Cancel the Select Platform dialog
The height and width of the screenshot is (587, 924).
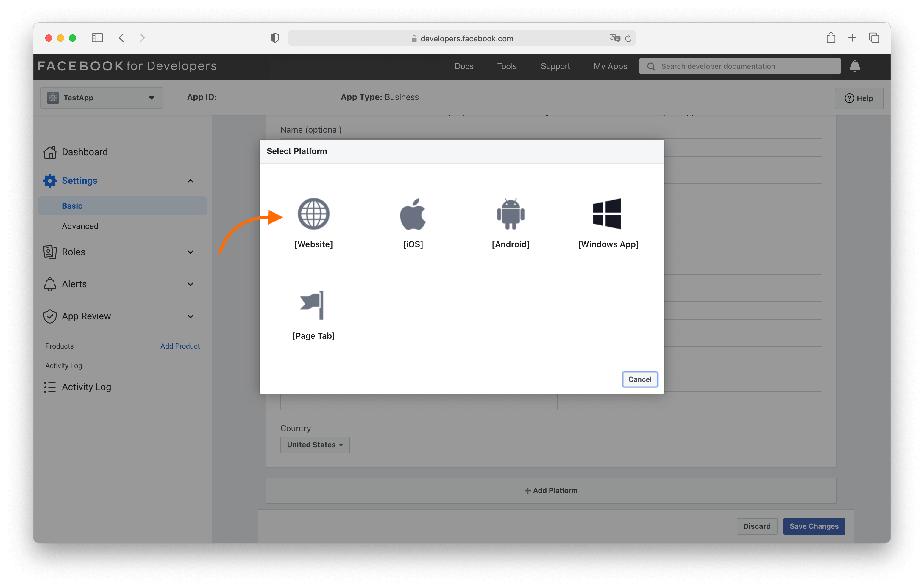click(x=639, y=379)
